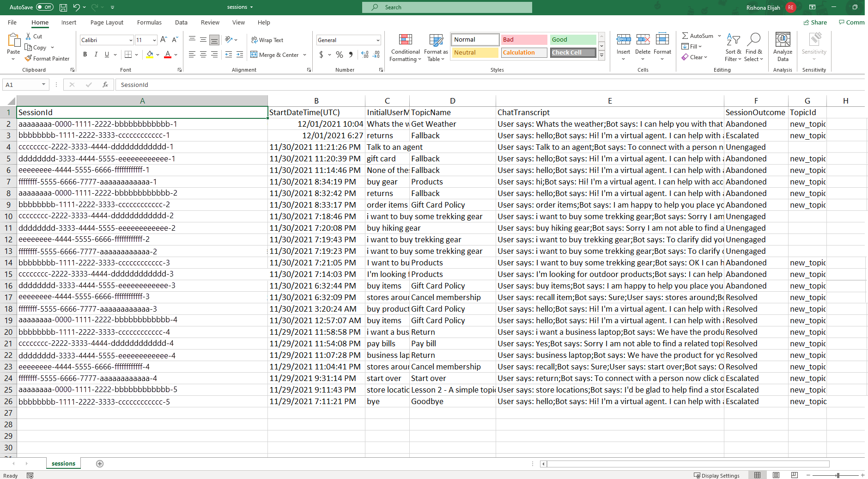Click Insert Function fx icon
This screenshot has height=479, width=868.
[x=105, y=85]
